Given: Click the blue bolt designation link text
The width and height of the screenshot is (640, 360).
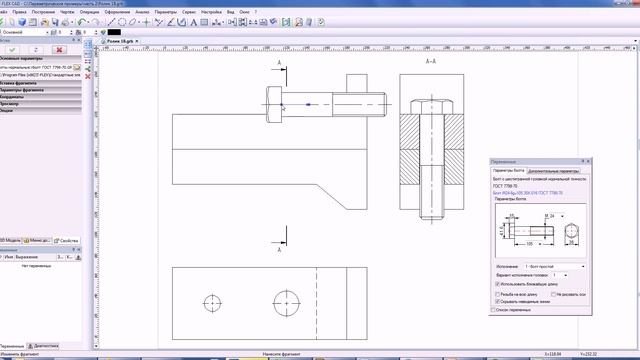Looking at the screenshot, I should click(x=527, y=193).
